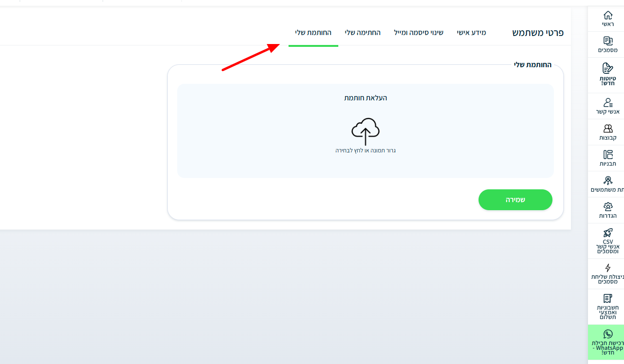Screen dimensions: 624x364
Task: Open קבוצות groups in the sidebar
Action: (x=608, y=128)
